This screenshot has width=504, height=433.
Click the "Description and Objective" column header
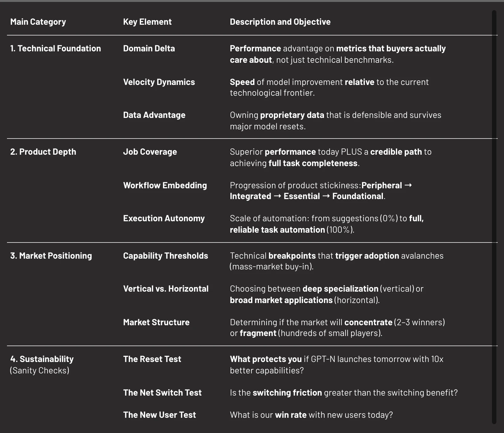280,22
